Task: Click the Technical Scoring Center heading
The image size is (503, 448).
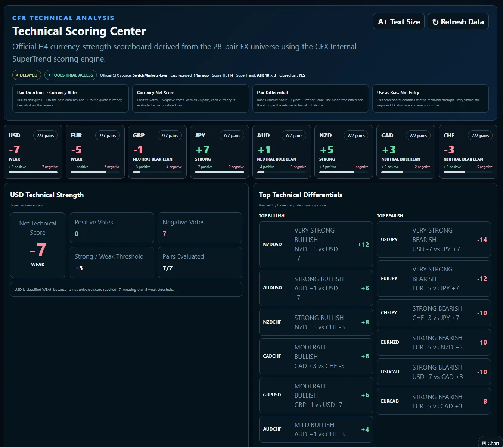Action: 79,31
